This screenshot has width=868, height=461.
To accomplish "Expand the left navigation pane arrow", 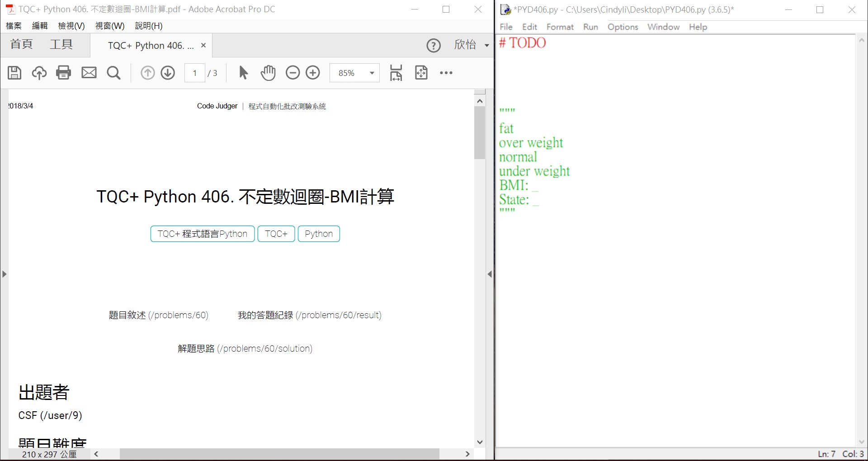I will (4, 274).
